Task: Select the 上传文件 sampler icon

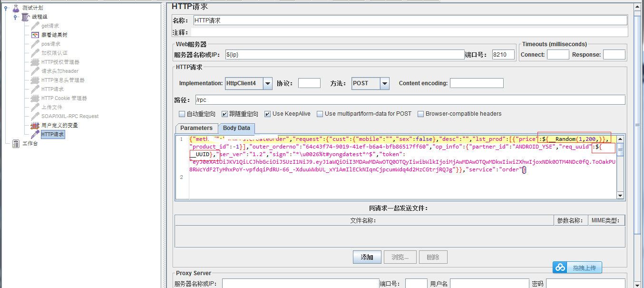Action: pos(35,107)
